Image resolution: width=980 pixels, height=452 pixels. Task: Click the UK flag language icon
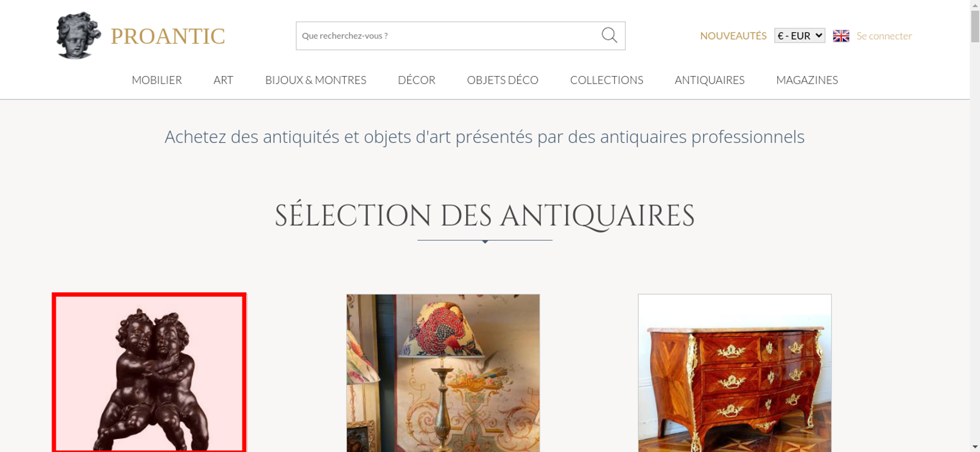(841, 36)
